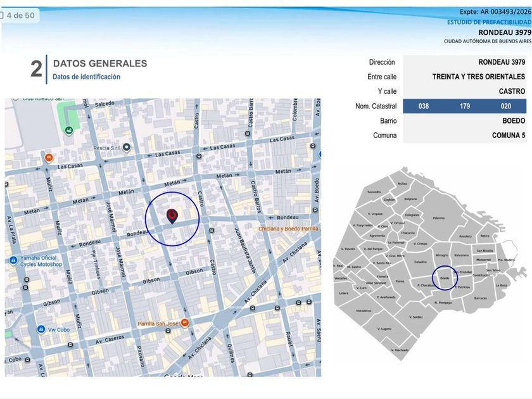Click the circled Boedo area on city map
The height and width of the screenshot is (399, 532).
[445, 278]
